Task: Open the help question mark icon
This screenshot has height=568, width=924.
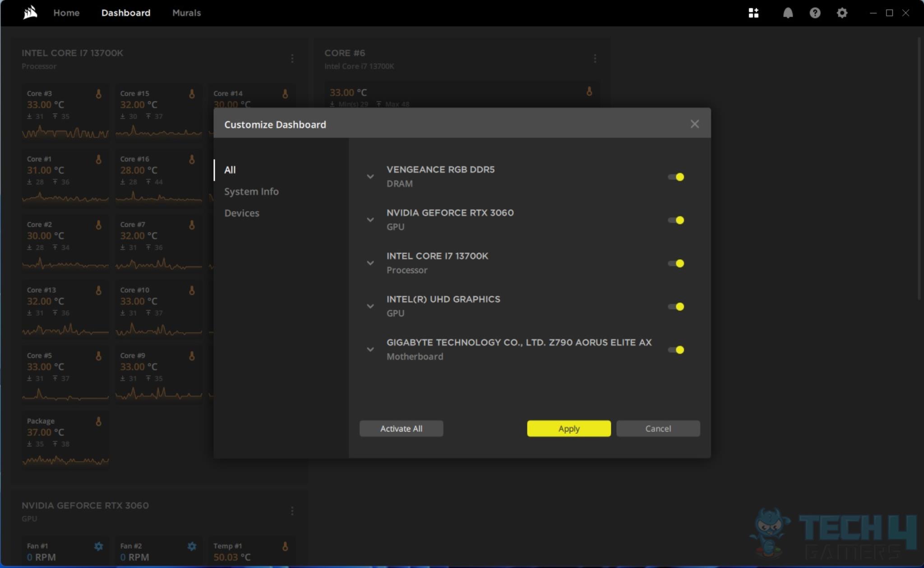Action: click(815, 13)
